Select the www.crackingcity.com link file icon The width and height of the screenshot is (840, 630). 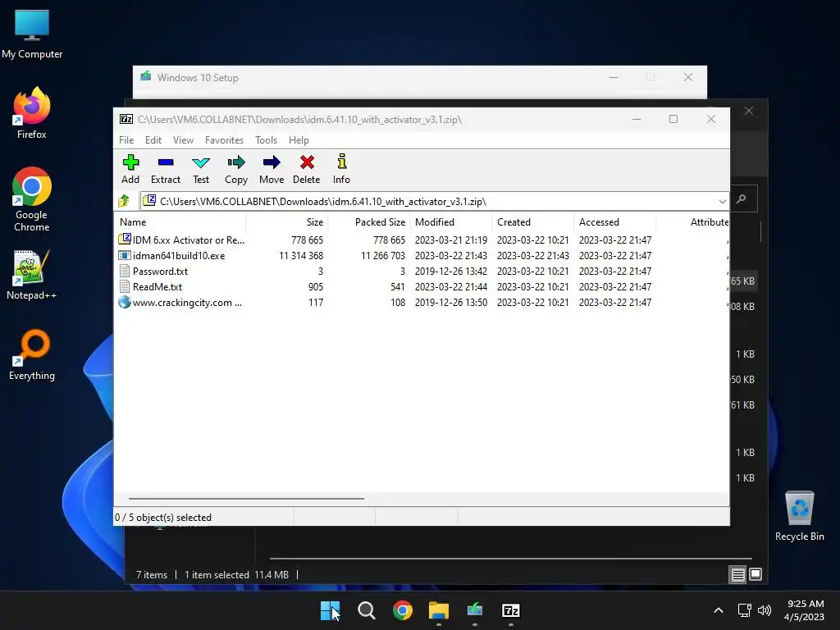125,302
